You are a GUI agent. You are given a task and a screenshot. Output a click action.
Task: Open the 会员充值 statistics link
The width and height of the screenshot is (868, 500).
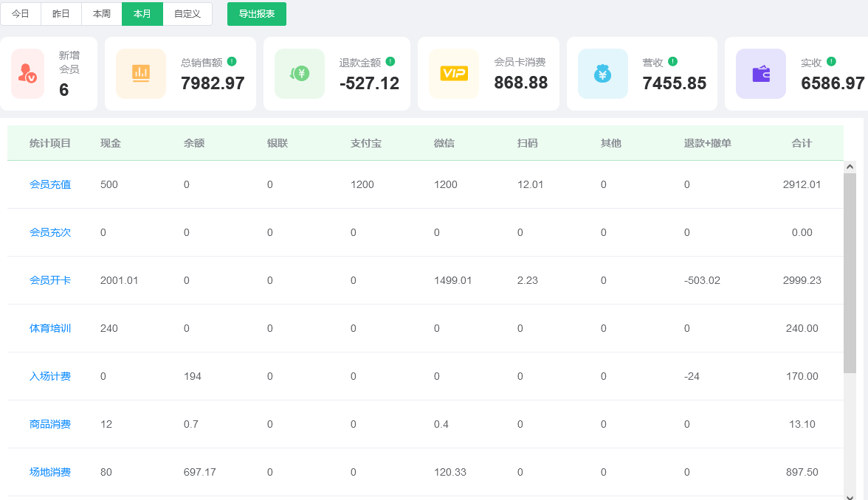(50, 184)
